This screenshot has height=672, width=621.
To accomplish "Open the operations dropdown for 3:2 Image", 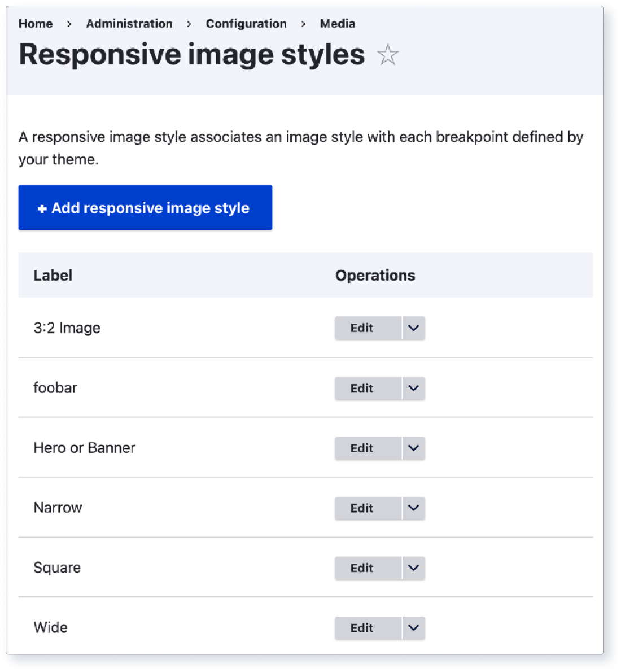I will tap(413, 328).
